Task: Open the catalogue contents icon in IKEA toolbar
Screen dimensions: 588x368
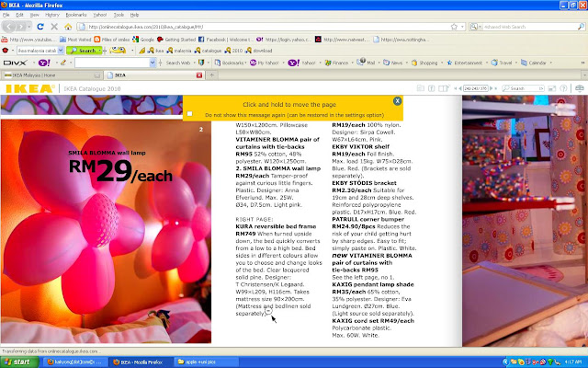Action: click(421, 88)
